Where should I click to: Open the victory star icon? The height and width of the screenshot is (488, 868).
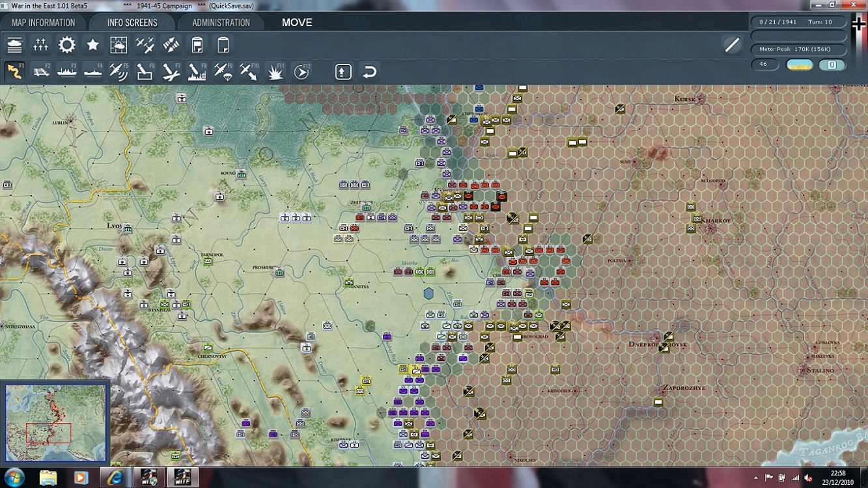click(93, 45)
